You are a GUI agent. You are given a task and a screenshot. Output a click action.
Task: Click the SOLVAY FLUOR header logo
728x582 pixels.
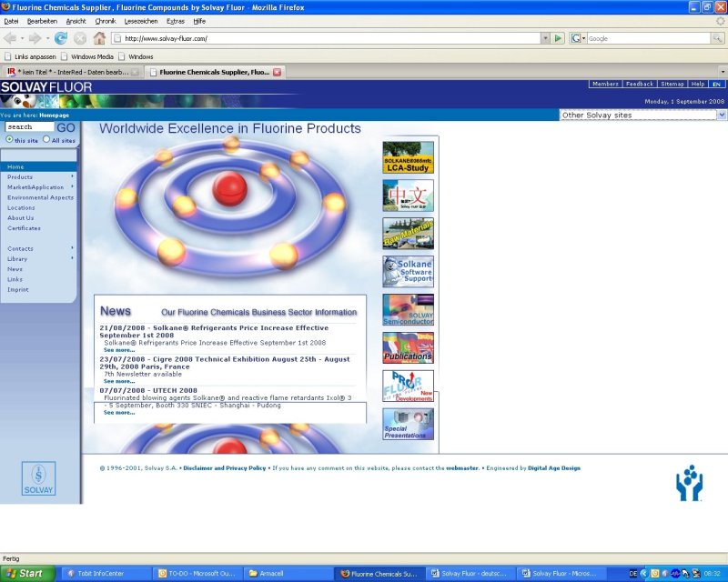point(46,87)
